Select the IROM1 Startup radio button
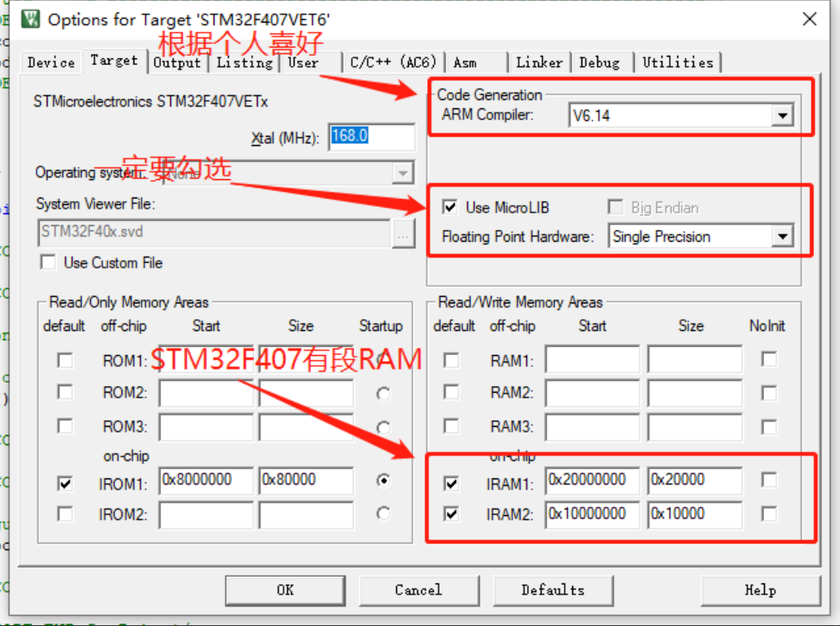The height and width of the screenshot is (626, 840). coord(383,480)
